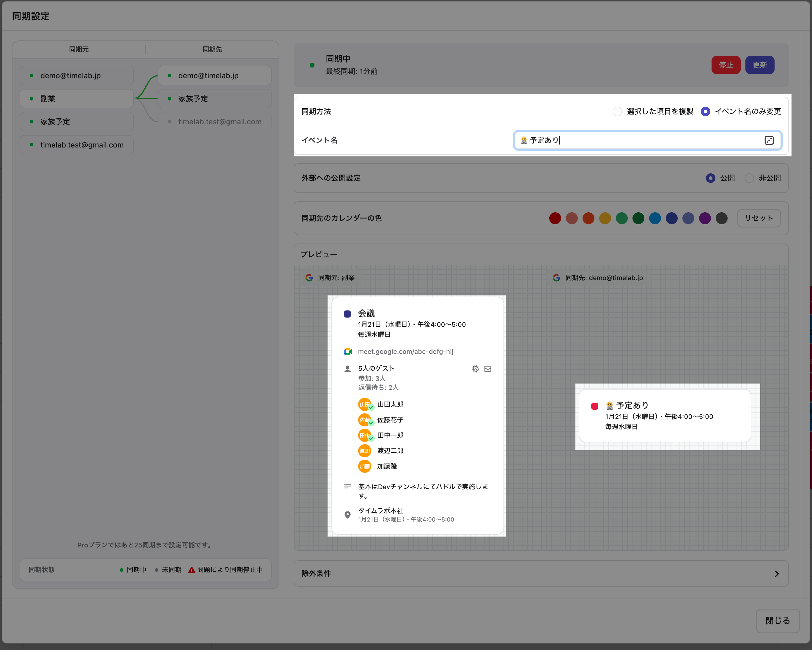Choose the dark gray calendar color
The width and height of the screenshot is (812, 650).
coord(722,218)
